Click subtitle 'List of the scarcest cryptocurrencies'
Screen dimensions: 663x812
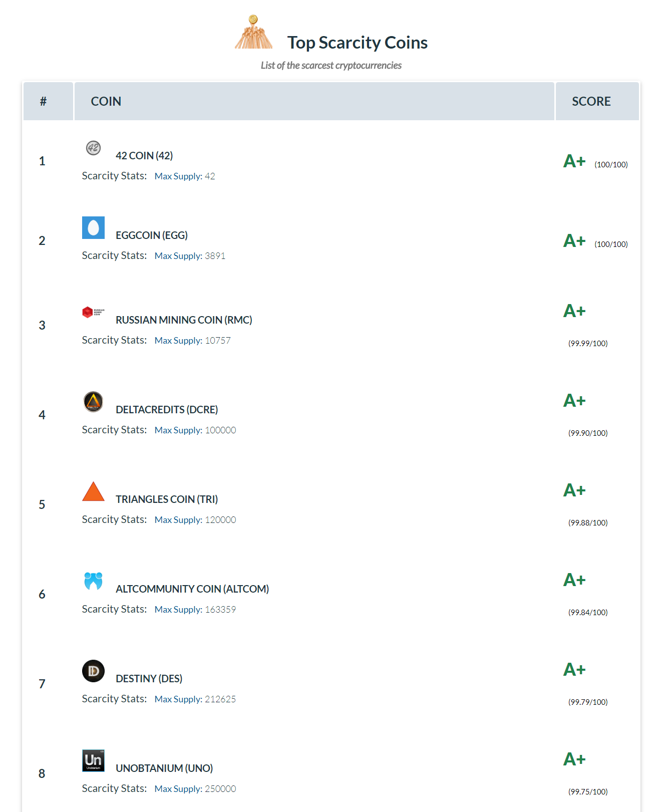[331, 66]
